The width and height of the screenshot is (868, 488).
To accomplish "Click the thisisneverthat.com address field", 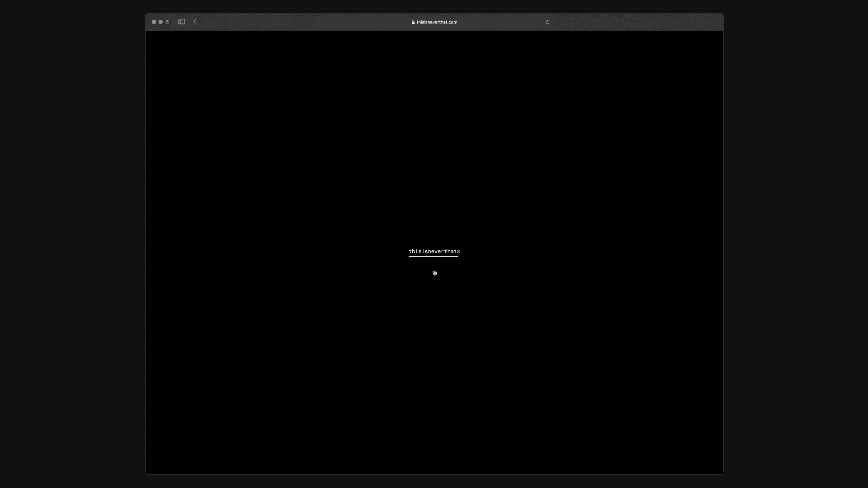I will [x=436, y=22].
